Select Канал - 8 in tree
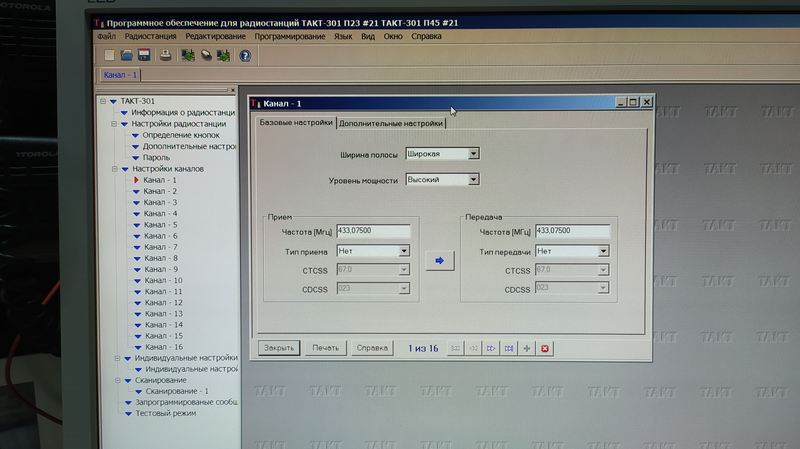Image resolution: width=800 pixels, height=449 pixels. pos(160,258)
